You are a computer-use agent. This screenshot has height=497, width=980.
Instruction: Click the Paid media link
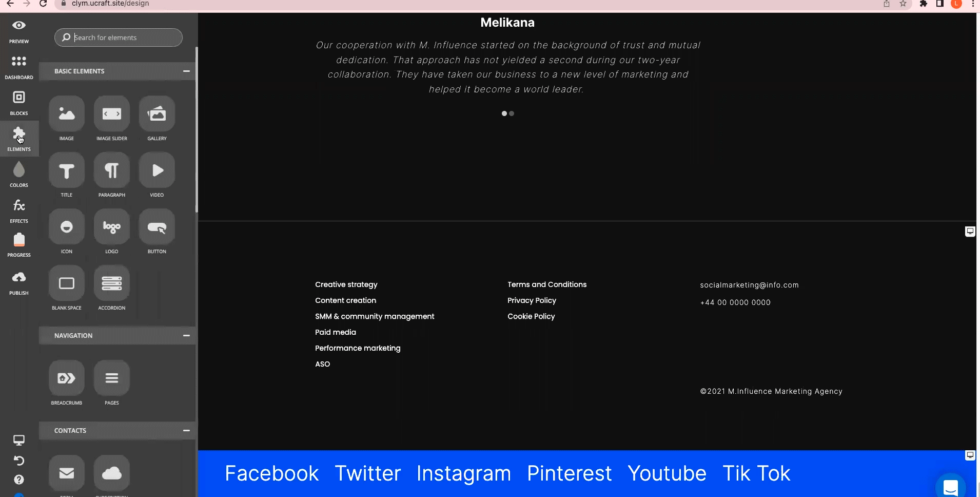(x=336, y=332)
